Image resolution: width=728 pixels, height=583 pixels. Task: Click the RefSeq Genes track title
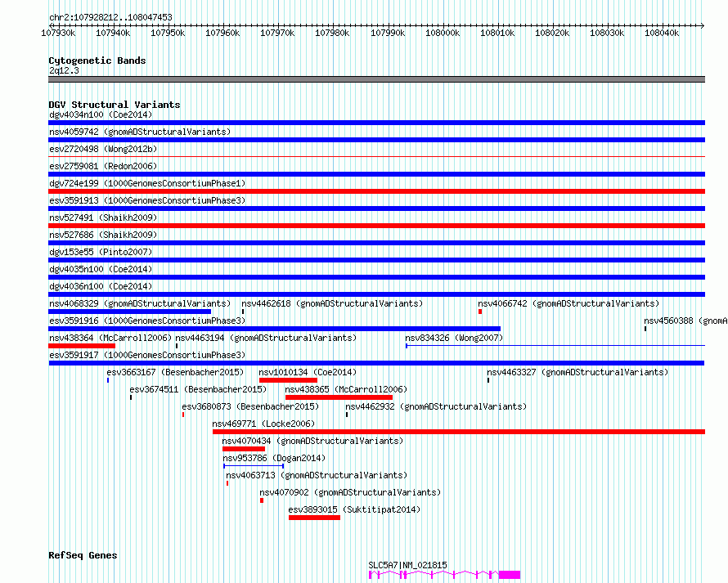pos(83,555)
